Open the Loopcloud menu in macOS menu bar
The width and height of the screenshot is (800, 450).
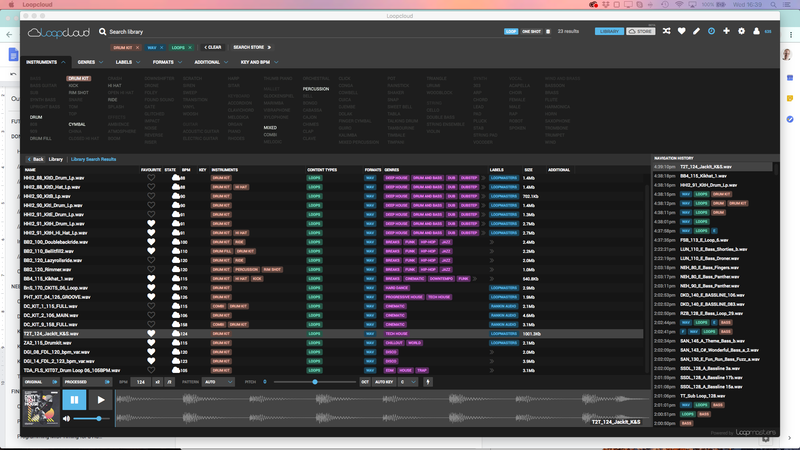(x=37, y=5)
